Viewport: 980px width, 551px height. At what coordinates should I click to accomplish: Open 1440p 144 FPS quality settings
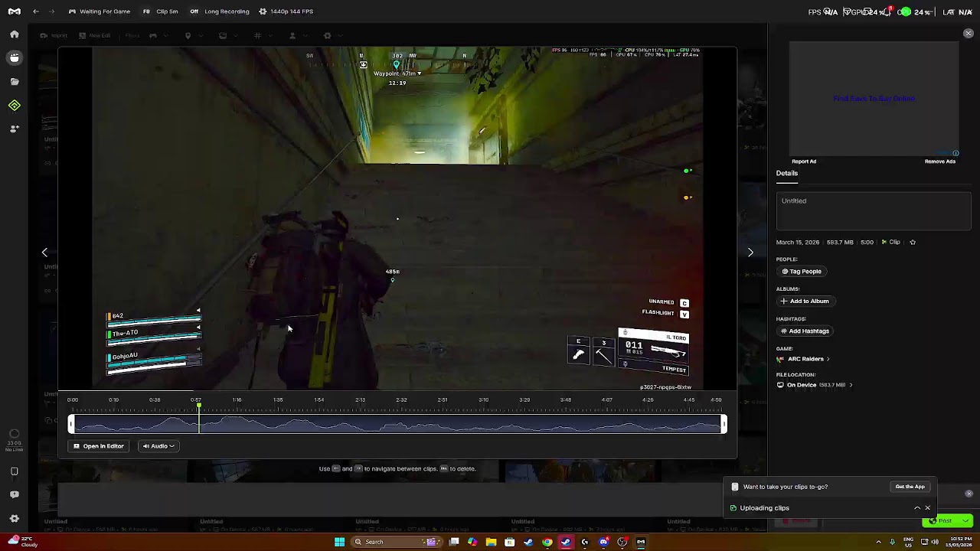pyautogui.click(x=286, y=11)
